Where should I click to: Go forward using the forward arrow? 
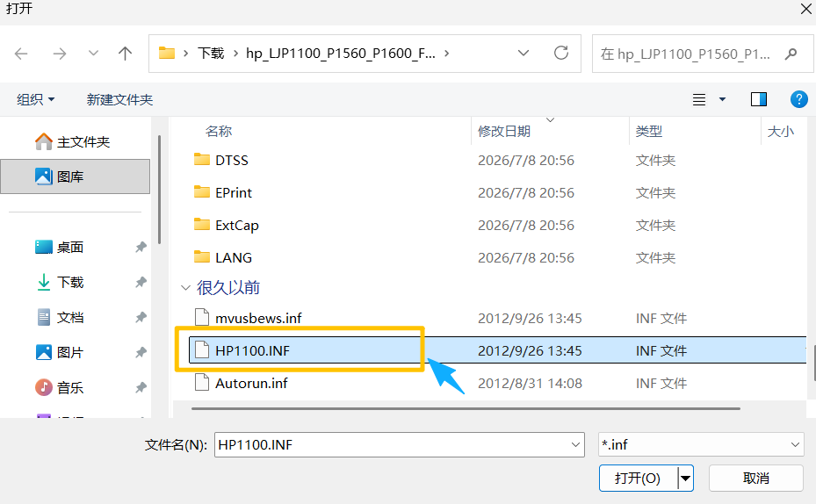(x=60, y=54)
